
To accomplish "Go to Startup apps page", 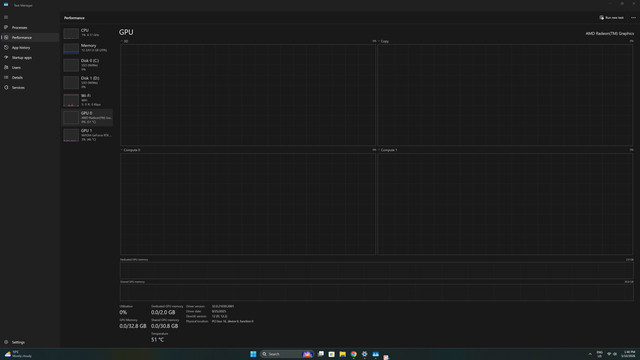I will click(30, 58).
